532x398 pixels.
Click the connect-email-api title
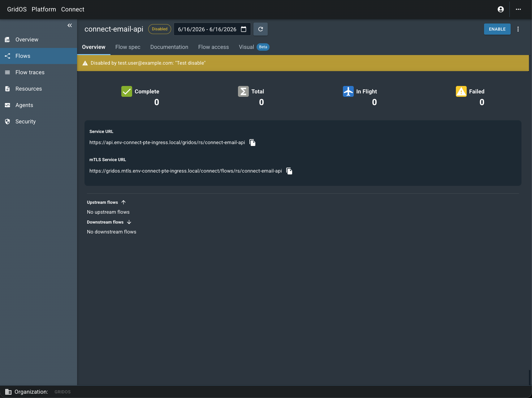[x=114, y=29]
